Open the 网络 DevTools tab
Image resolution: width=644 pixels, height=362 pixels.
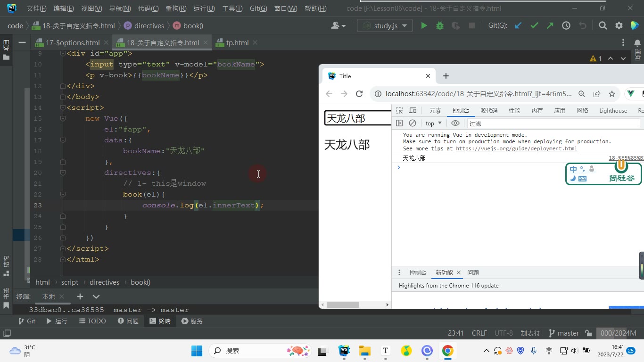(x=582, y=111)
